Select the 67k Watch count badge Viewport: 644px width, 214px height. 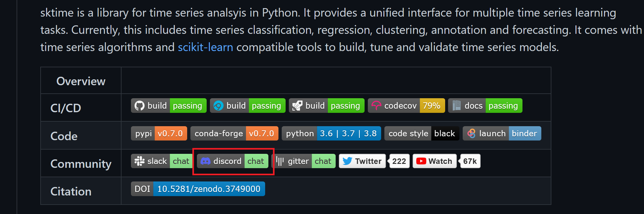[470, 161]
